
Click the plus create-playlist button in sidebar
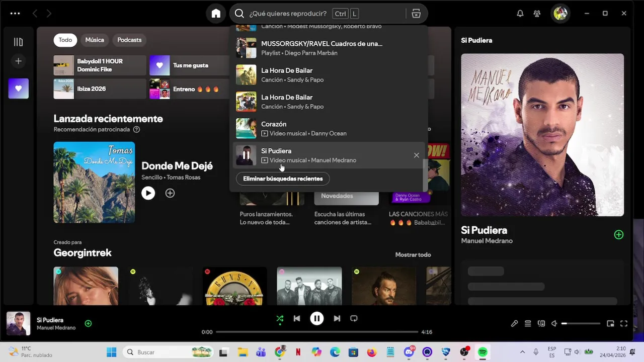(x=18, y=61)
